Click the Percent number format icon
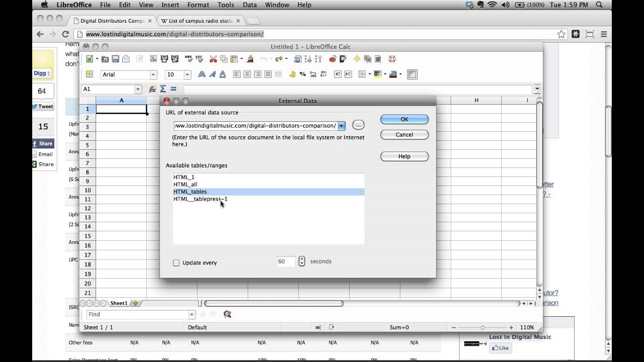The width and height of the screenshot is (644, 362). click(x=302, y=74)
